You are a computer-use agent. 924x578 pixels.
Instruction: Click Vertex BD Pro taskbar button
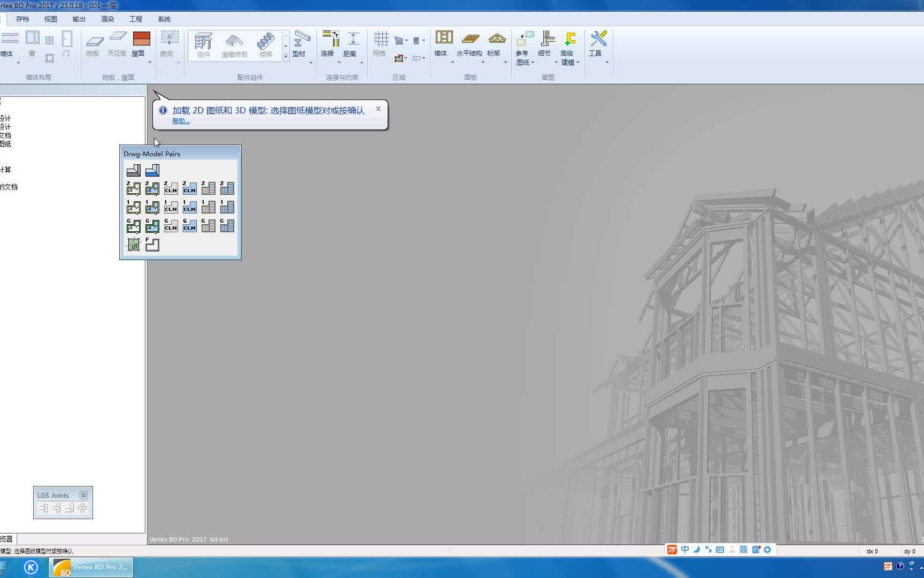coord(91,567)
